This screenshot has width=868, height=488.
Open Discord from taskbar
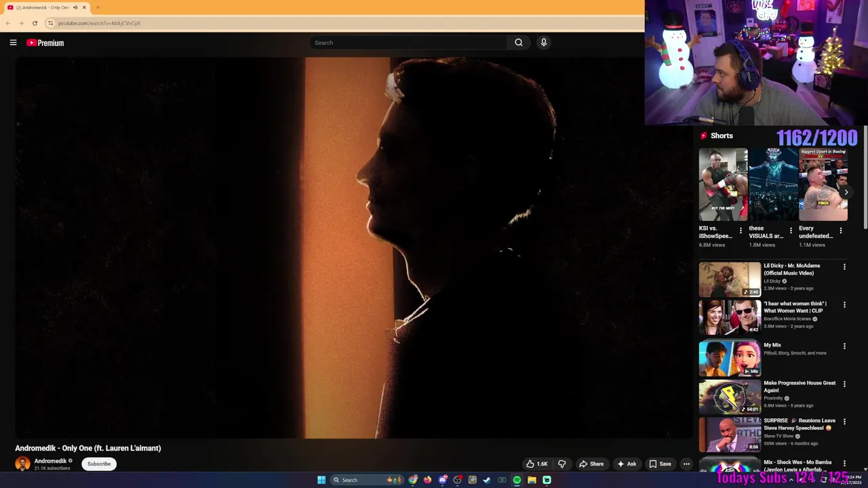click(x=443, y=480)
